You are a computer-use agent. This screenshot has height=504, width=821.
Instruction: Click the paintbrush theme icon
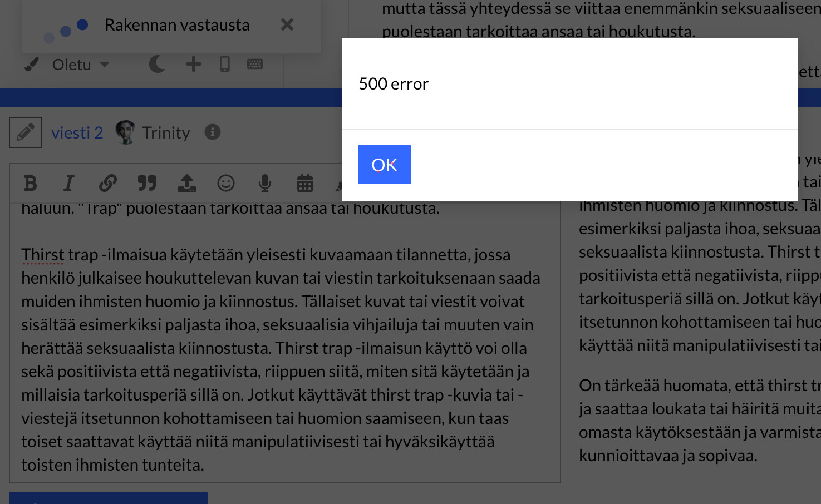pos(32,65)
